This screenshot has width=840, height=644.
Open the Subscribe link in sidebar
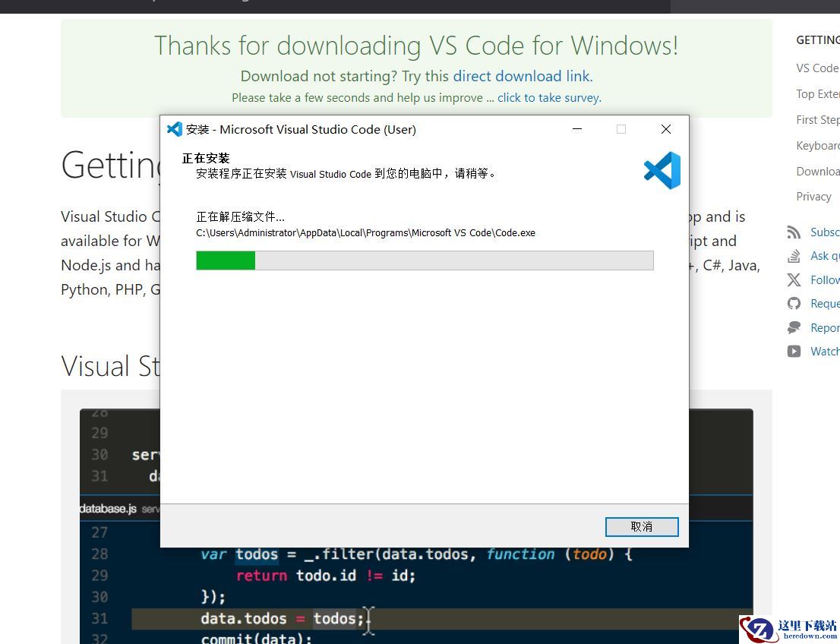[x=825, y=232]
